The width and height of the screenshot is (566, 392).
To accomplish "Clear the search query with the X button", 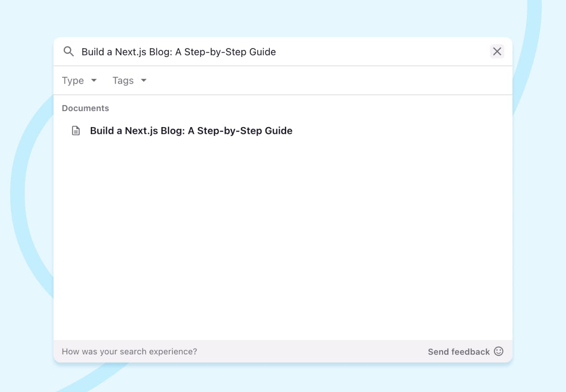I will (x=497, y=51).
